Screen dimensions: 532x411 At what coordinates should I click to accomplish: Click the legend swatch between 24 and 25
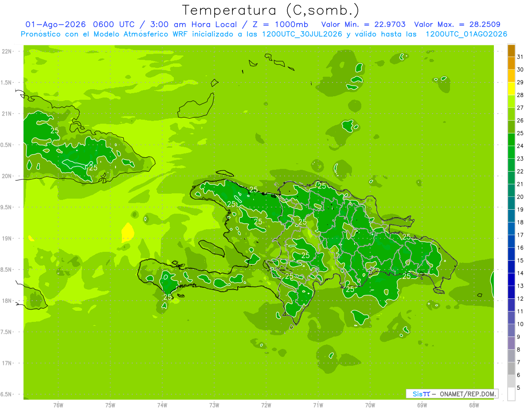tap(511, 139)
